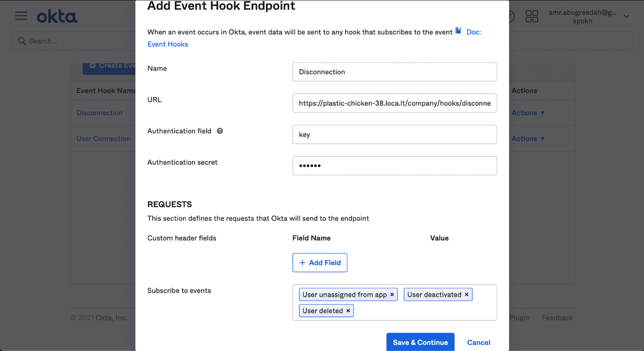Viewport: 644px width, 351px height.
Task: Click the Value column label
Action: [439, 238]
